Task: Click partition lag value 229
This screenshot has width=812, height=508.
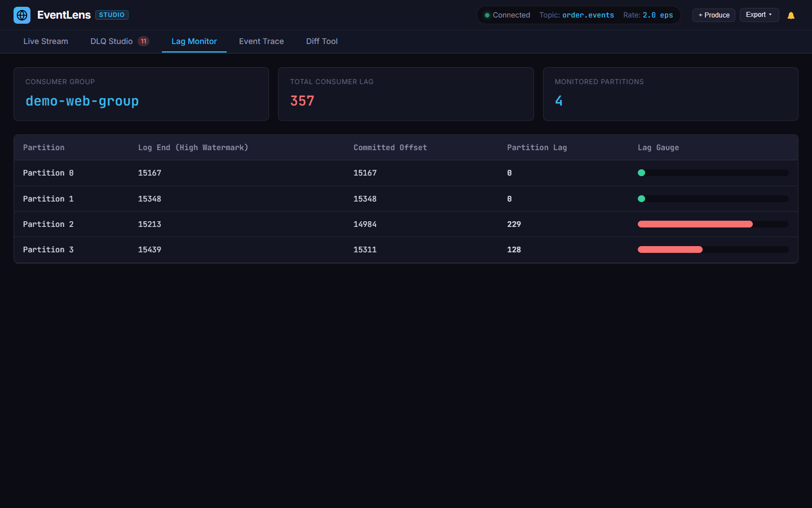Action: point(514,224)
